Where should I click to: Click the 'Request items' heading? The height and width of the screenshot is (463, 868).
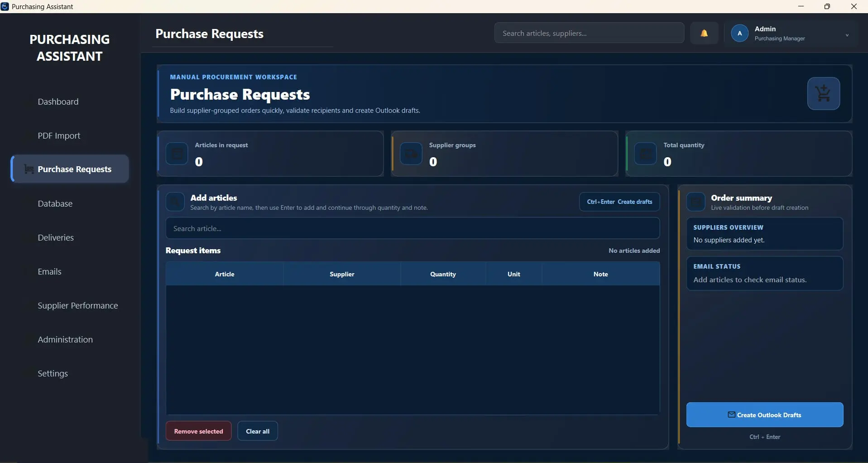193,251
